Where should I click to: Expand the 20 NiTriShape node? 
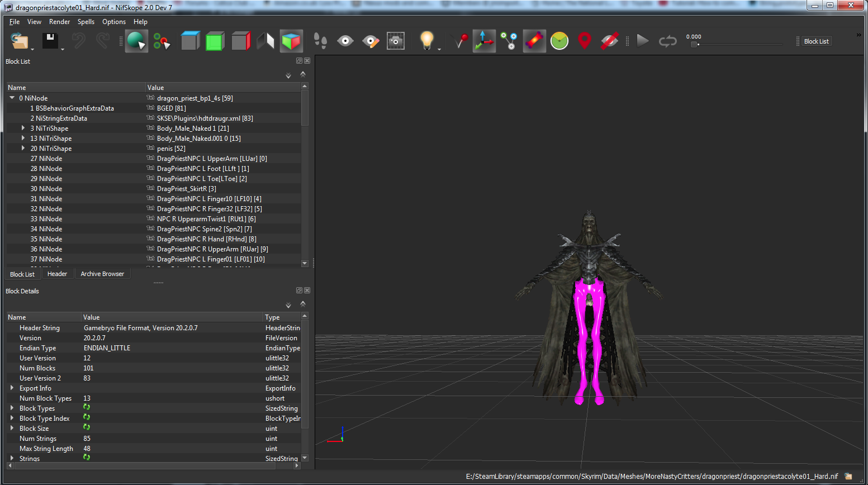pyautogui.click(x=23, y=148)
